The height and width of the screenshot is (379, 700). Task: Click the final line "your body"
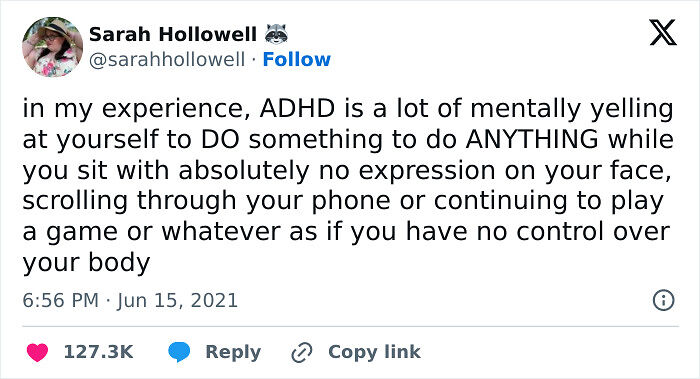(x=86, y=263)
